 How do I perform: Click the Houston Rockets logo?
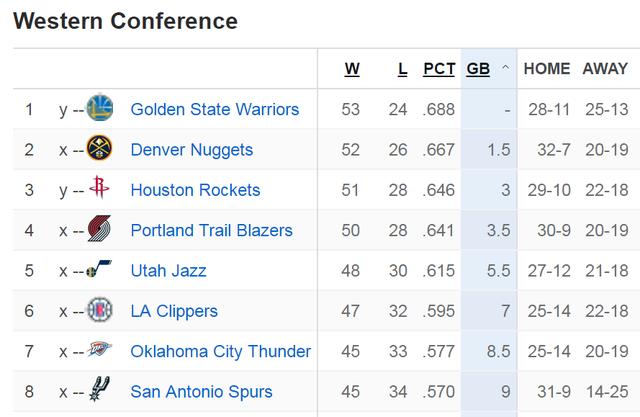(99, 187)
